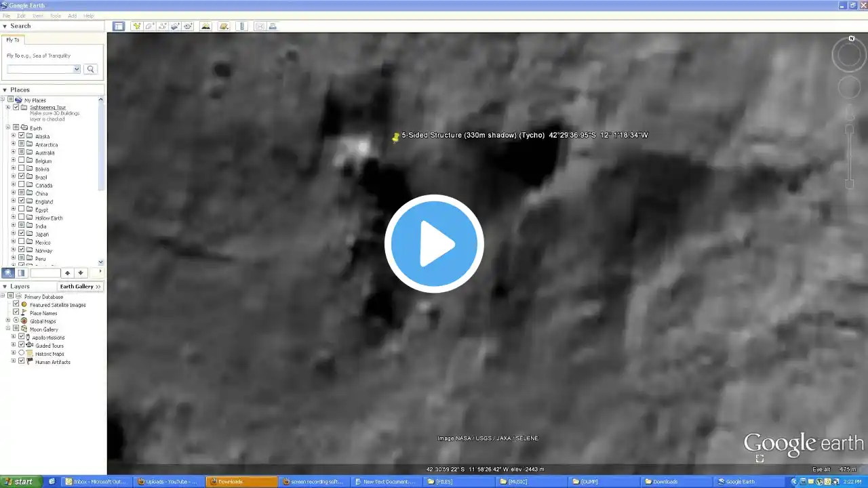Collapse the Layers panel header
The width and height of the screenshot is (868, 488).
pyautogui.click(x=5, y=286)
